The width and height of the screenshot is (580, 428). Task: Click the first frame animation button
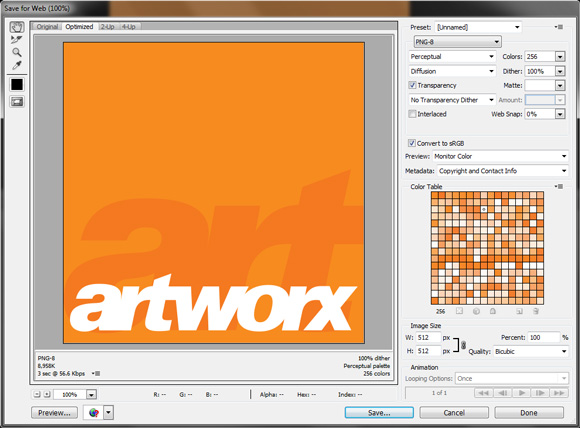point(483,393)
